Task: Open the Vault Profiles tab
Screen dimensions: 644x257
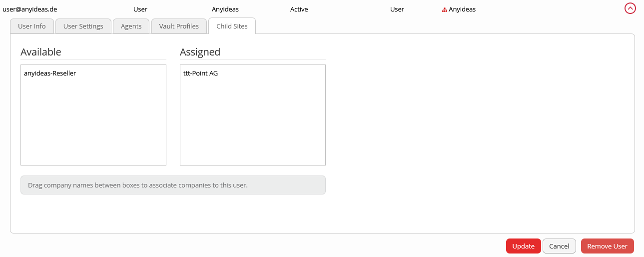Action: (179, 26)
